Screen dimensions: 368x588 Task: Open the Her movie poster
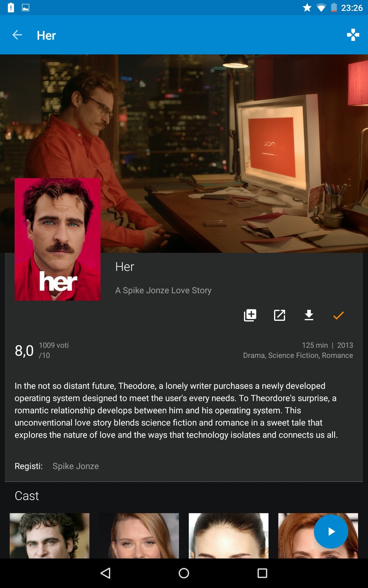57,240
